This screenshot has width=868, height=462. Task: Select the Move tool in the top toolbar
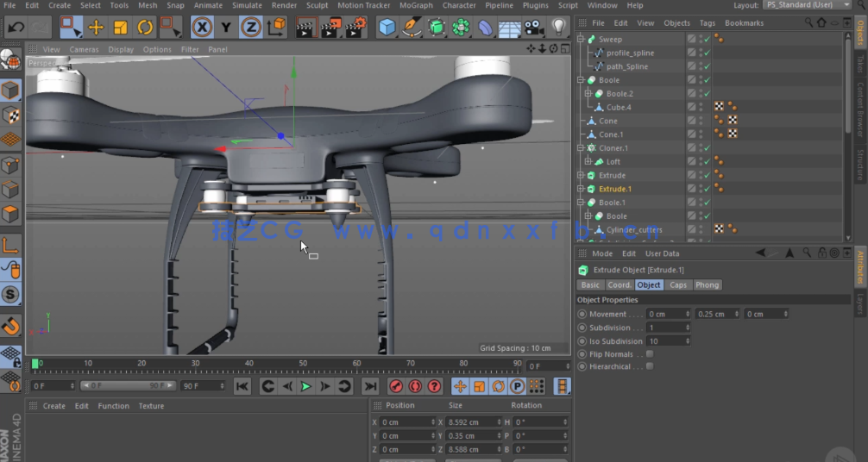click(96, 28)
